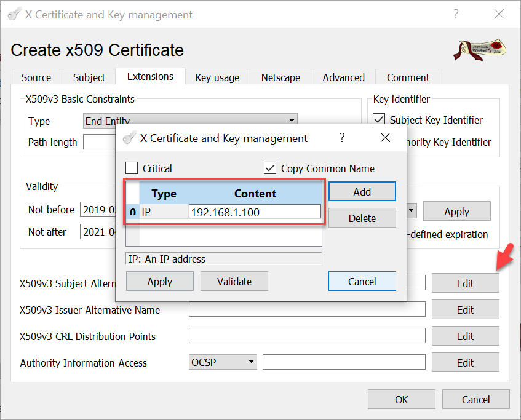Go to the Advanced tab

343,77
